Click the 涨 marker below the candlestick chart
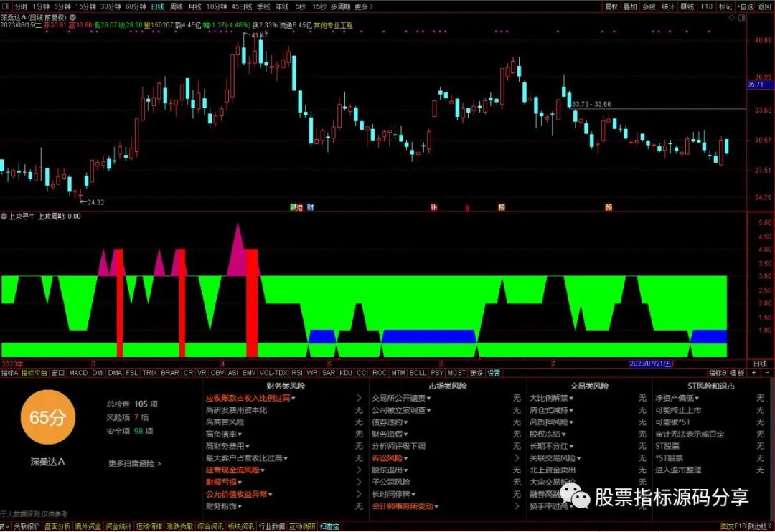This screenshot has height=532, width=775. 434,207
